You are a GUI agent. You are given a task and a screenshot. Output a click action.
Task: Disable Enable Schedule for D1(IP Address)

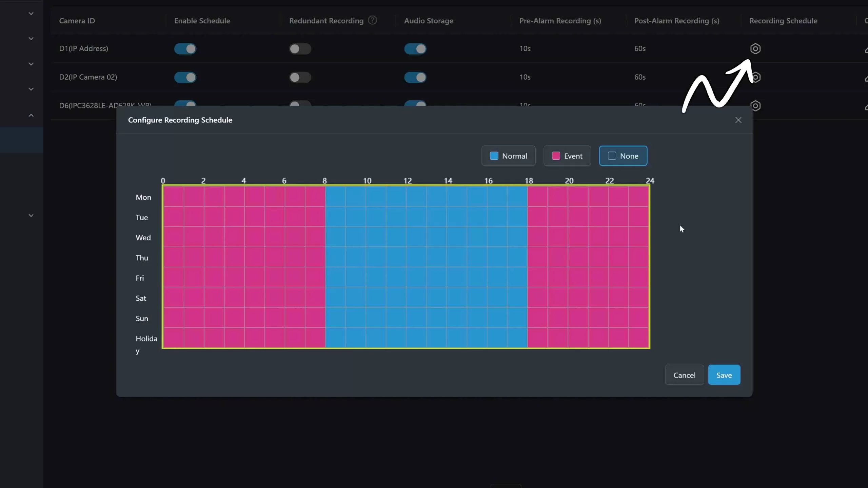(185, 49)
